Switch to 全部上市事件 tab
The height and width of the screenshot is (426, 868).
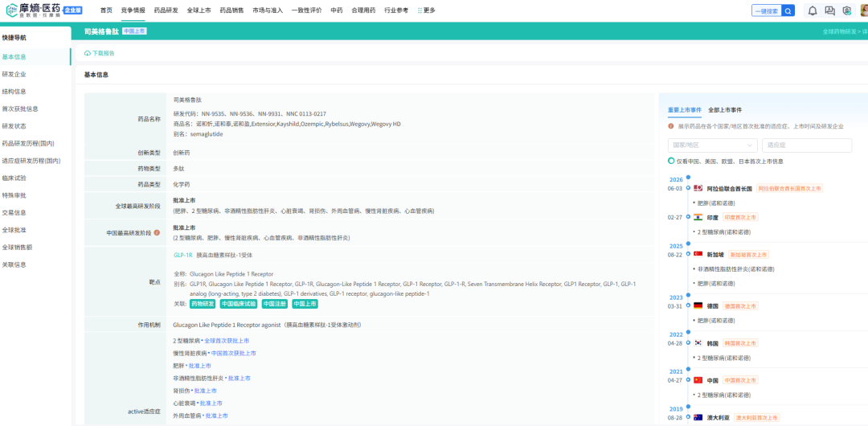(725, 110)
